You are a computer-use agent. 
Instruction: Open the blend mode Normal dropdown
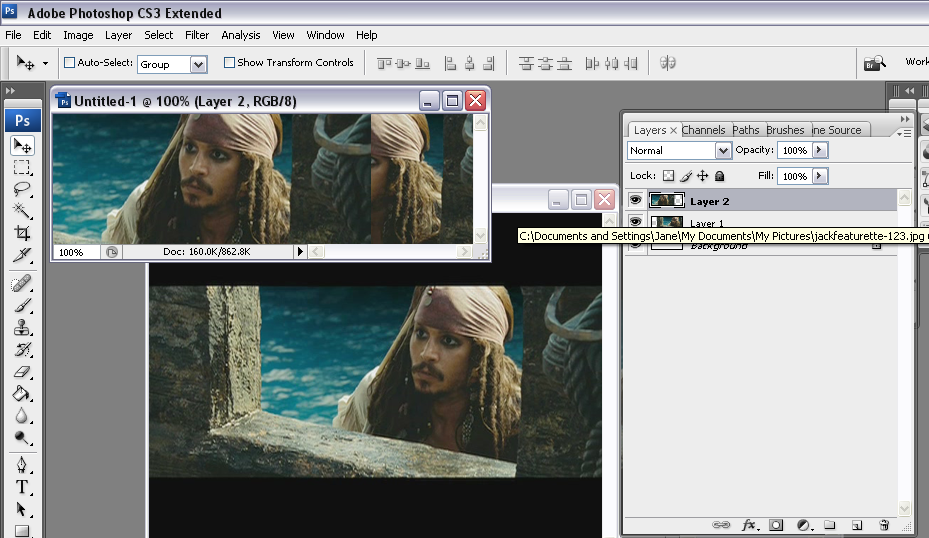click(x=723, y=151)
